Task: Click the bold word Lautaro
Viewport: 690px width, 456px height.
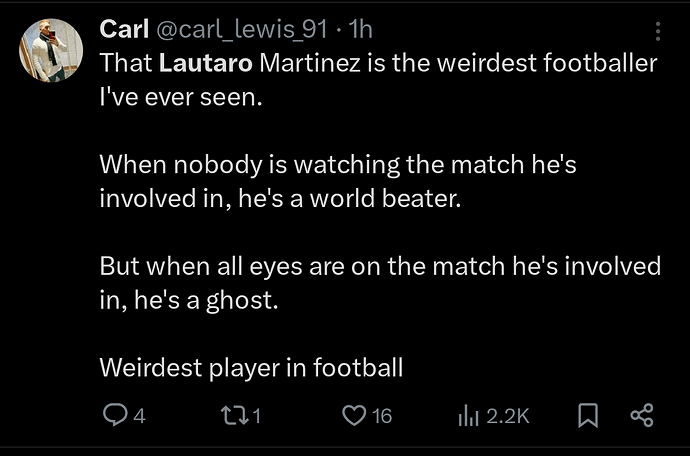Action: click(206, 63)
